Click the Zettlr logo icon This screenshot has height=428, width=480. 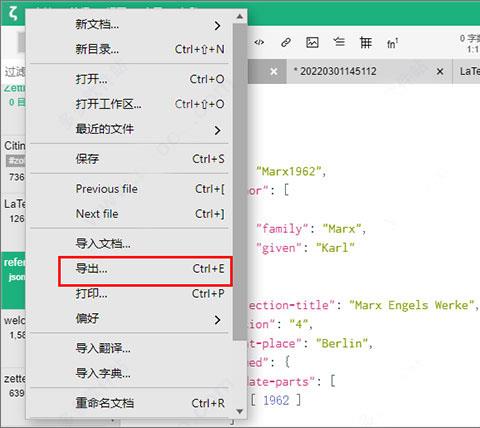[13, 13]
